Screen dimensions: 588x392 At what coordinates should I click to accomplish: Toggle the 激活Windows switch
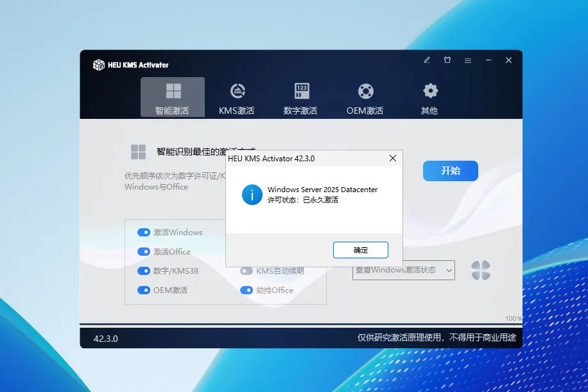click(144, 233)
